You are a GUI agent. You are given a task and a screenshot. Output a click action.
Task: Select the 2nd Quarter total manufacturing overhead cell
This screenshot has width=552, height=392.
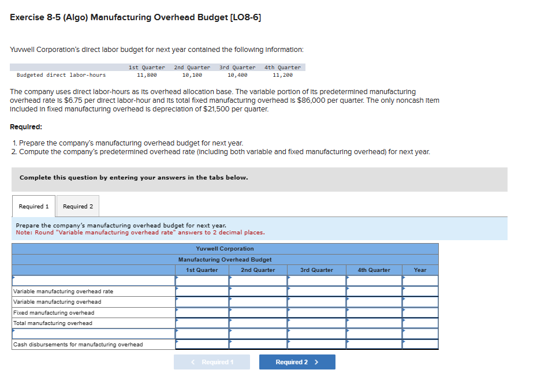(258, 323)
